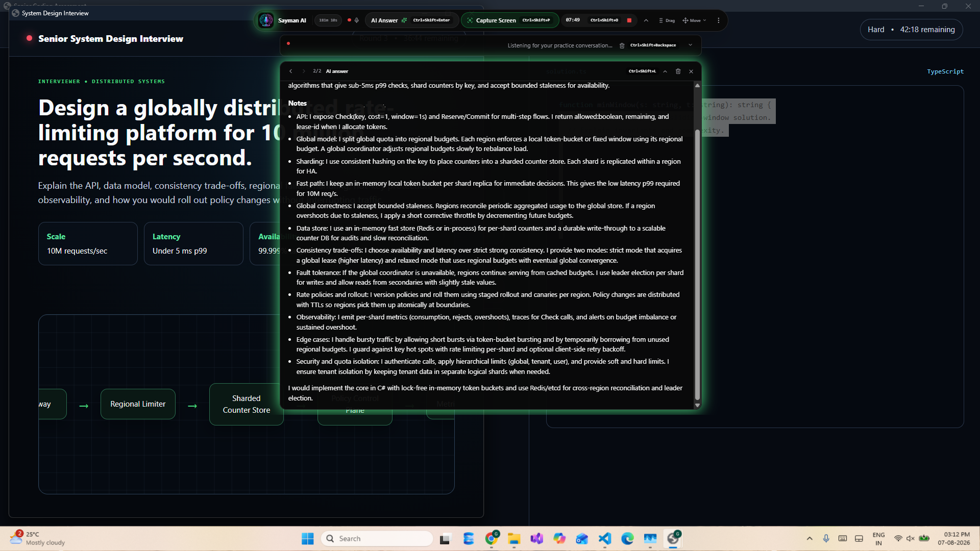Click the AI Answer button
This screenshot has width=980, height=551.
coord(411,20)
